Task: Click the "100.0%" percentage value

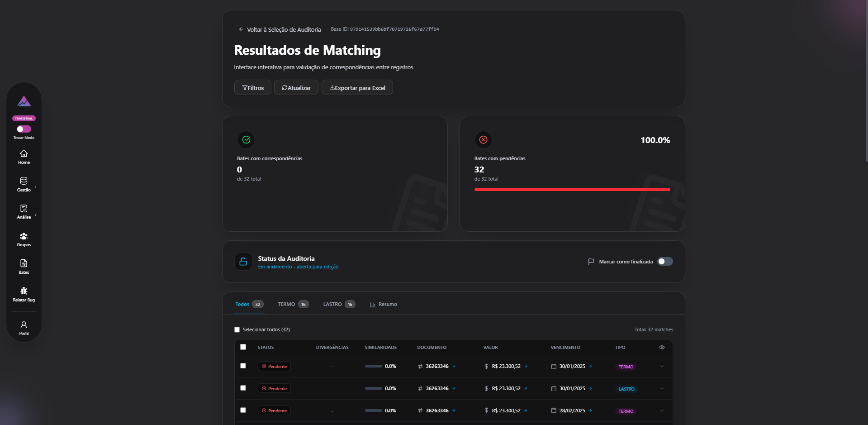Action: (655, 140)
